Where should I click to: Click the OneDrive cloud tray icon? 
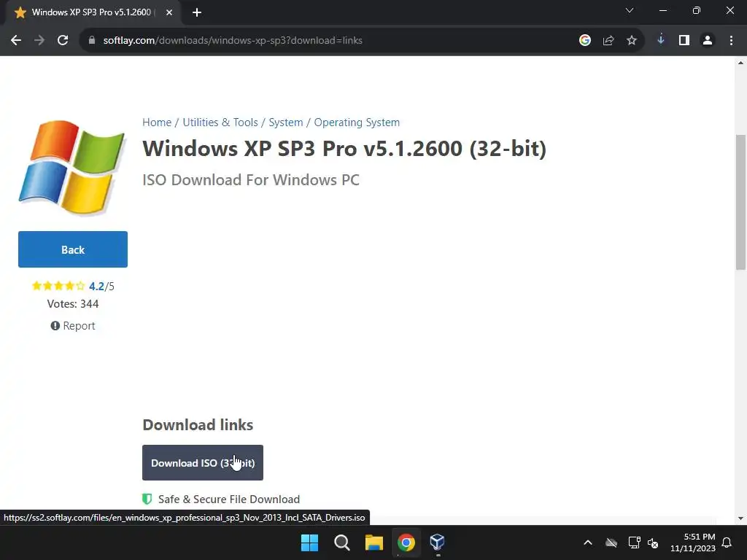(x=611, y=542)
